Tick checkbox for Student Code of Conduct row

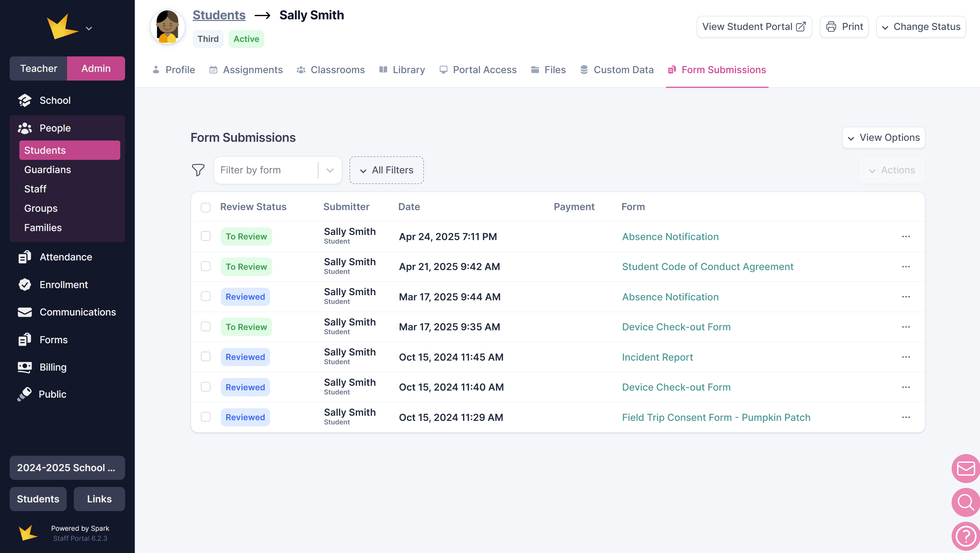pyautogui.click(x=205, y=266)
